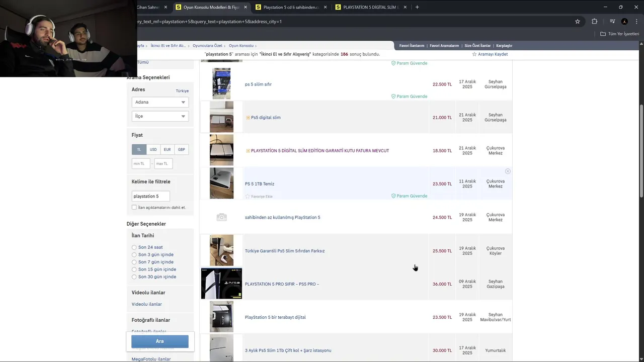Click the min TL price field
The width and height of the screenshot is (644, 362).
click(141, 163)
